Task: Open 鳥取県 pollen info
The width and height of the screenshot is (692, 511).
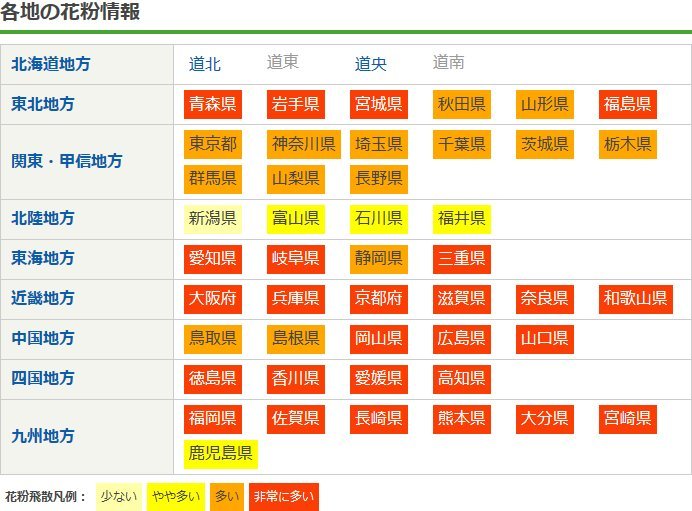Action: (212, 338)
